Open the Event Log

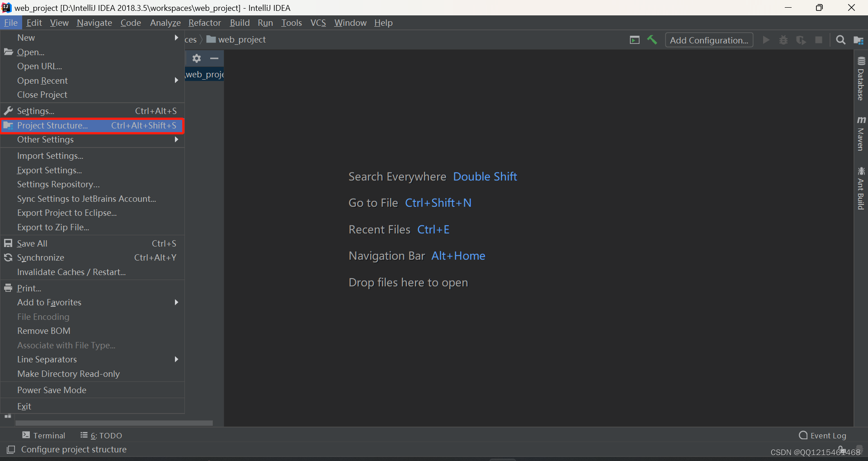pyautogui.click(x=823, y=435)
